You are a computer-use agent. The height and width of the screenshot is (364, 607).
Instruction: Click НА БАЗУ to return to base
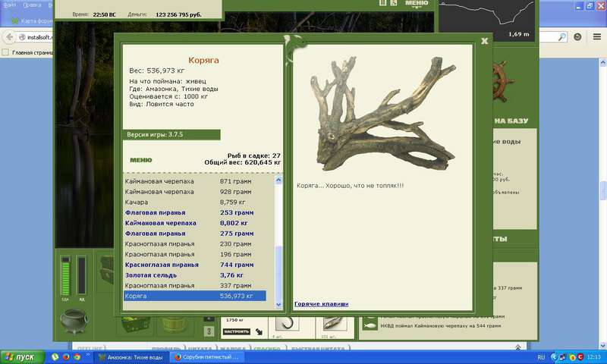point(511,121)
